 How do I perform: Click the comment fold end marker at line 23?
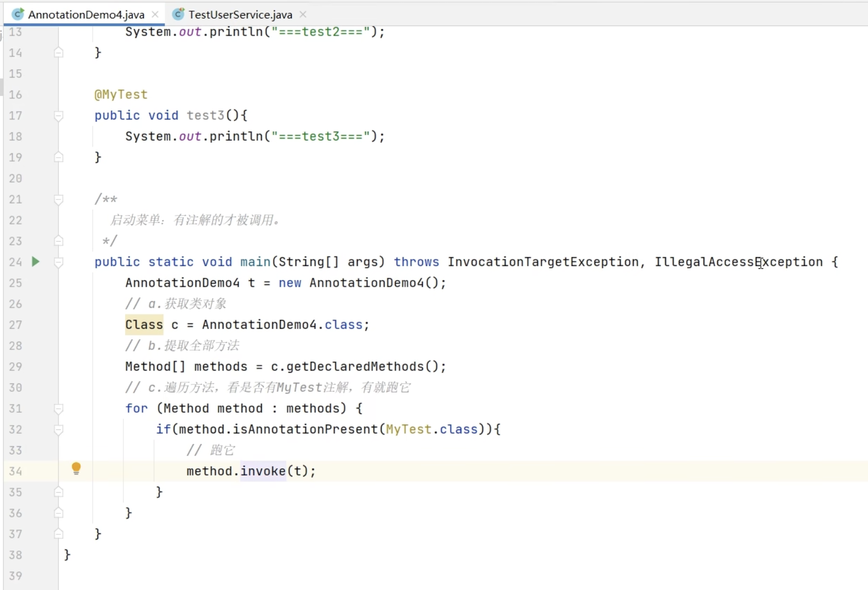(58, 241)
